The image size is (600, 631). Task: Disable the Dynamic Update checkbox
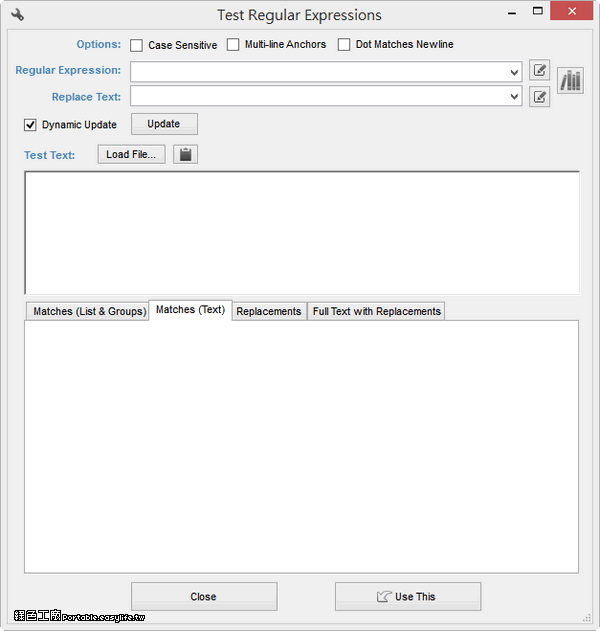[31, 125]
